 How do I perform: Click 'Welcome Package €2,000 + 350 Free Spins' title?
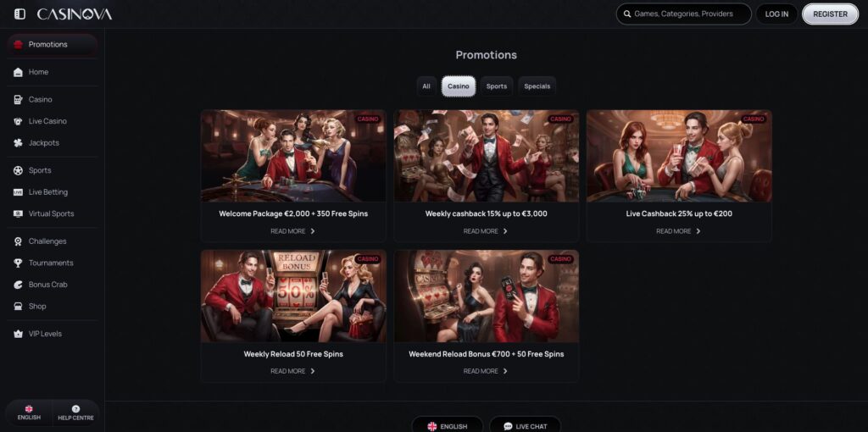pyautogui.click(x=293, y=213)
